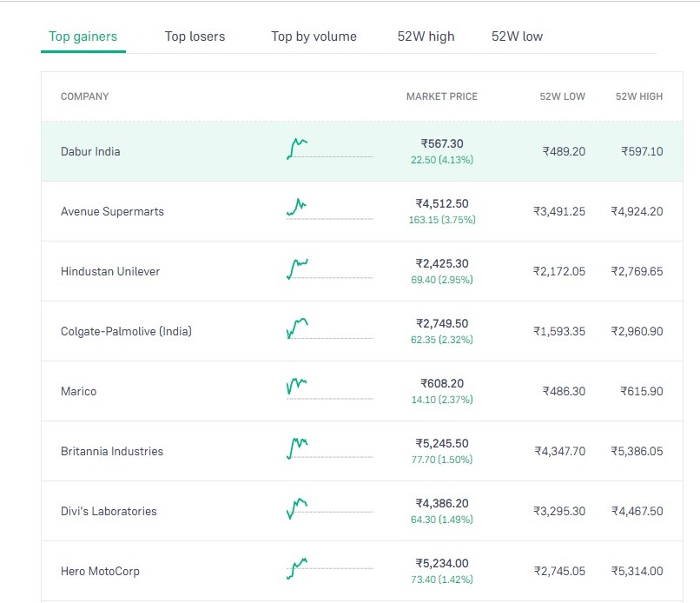Screen dimensions: 700x603
Task: Click Dabur India 52W high ₹597.10
Action: point(642,151)
